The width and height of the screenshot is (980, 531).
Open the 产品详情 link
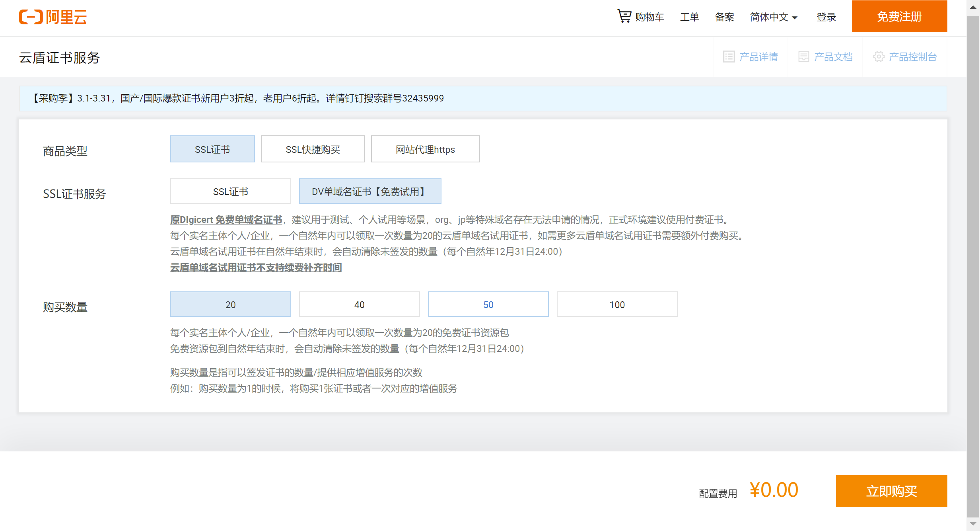[x=758, y=57]
